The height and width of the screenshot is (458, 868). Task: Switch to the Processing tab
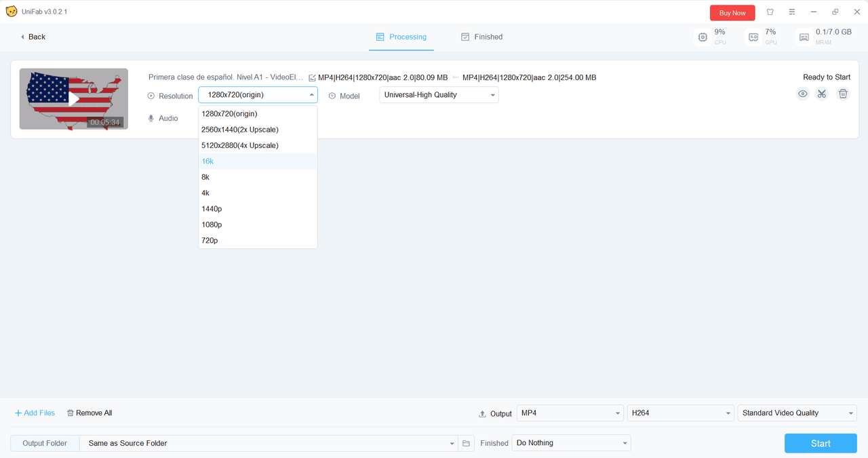coord(401,37)
